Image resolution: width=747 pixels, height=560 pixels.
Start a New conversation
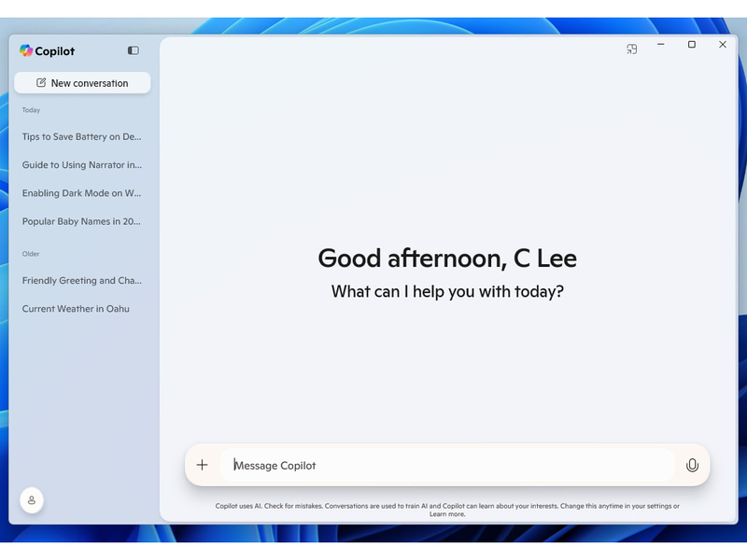pos(82,83)
